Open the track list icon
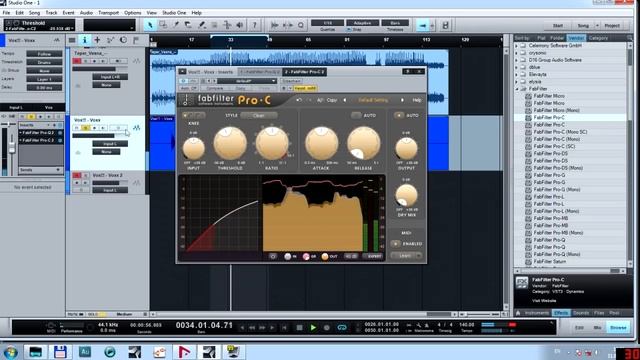The width and height of the screenshot is (640, 360). 72,40
